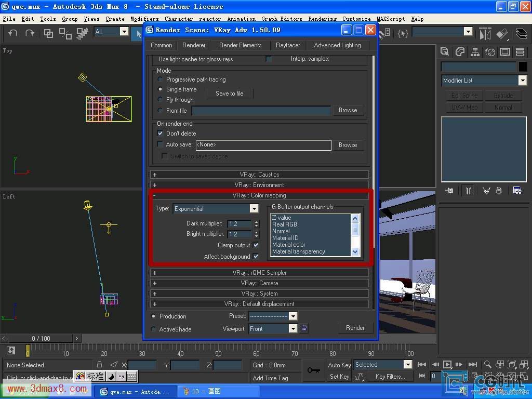This screenshot has width=532, height=399.
Task: Open the Layer Manager icon
Action: [522, 33]
